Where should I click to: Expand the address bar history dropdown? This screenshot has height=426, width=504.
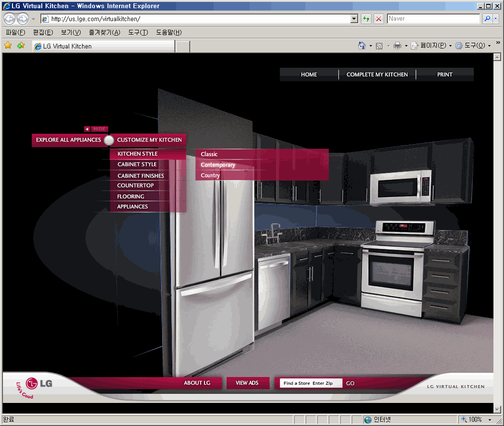[354, 19]
